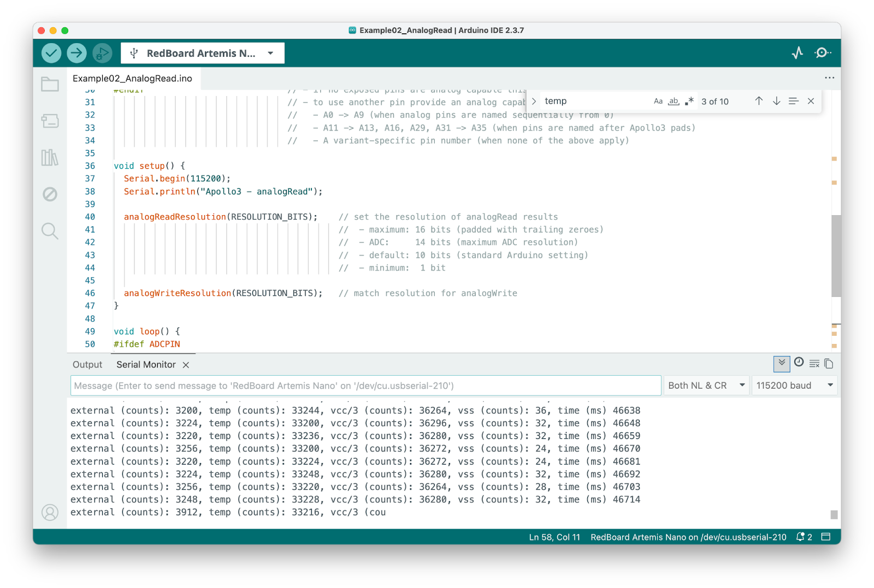Select the Example02_AnalogRead.ino tab
The height and width of the screenshot is (588, 874).
point(133,79)
